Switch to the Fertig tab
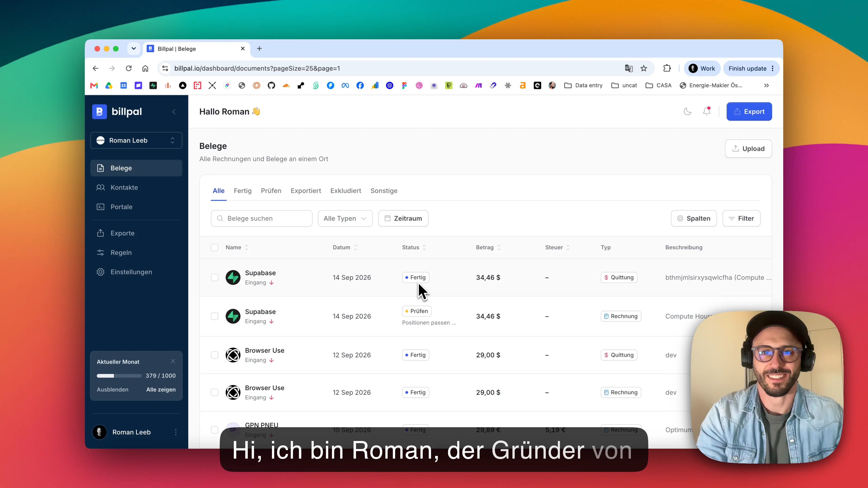Screen dimensions: 868x488 (243, 191)
